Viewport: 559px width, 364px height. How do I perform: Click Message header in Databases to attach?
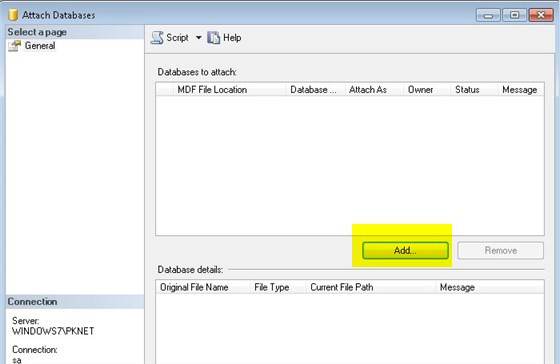(x=520, y=89)
